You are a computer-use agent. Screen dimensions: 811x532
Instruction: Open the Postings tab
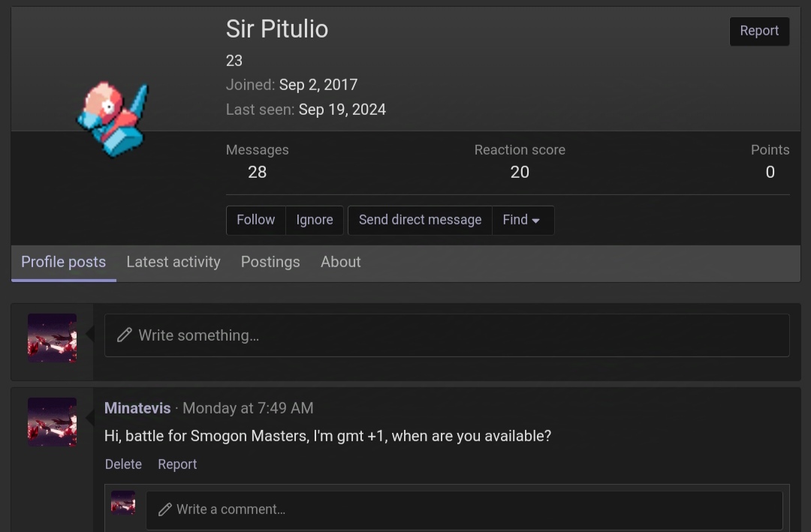pos(270,262)
